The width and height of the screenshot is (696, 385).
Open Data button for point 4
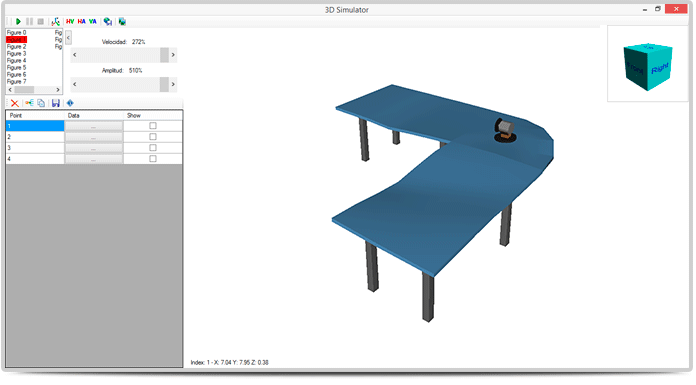click(x=94, y=159)
